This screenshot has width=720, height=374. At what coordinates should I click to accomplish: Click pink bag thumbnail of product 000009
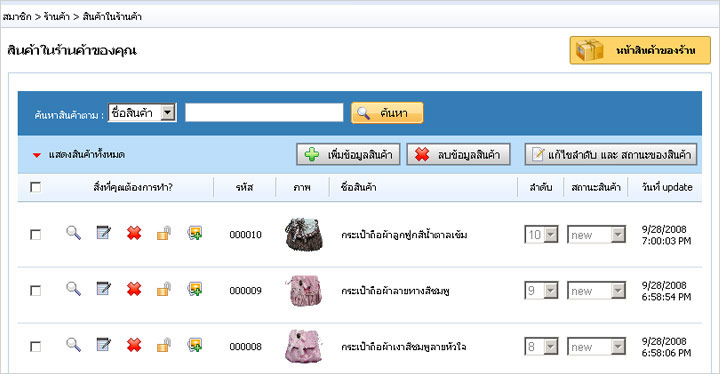pyautogui.click(x=304, y=290)
